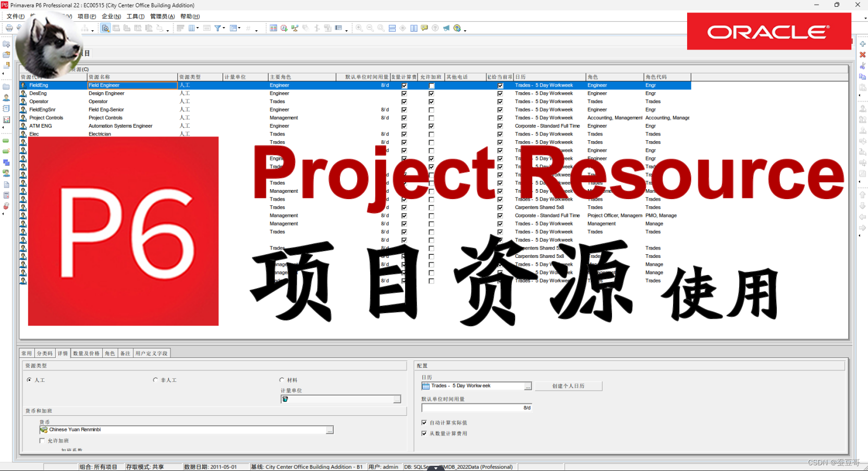
Task: Click the yellow speech bubble toolbar icon
Action: pos(424,28)
